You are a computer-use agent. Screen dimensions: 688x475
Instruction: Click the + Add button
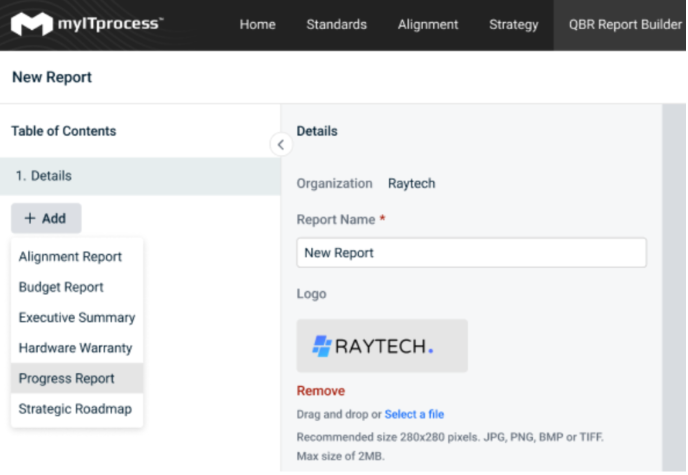click(x=46, y=218)
